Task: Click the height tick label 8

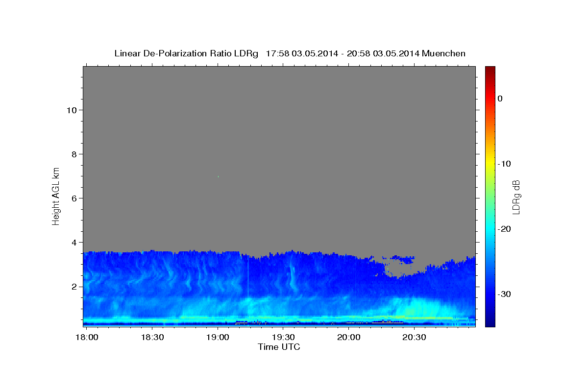Action: pyautogui.click(x=73, y=154)
